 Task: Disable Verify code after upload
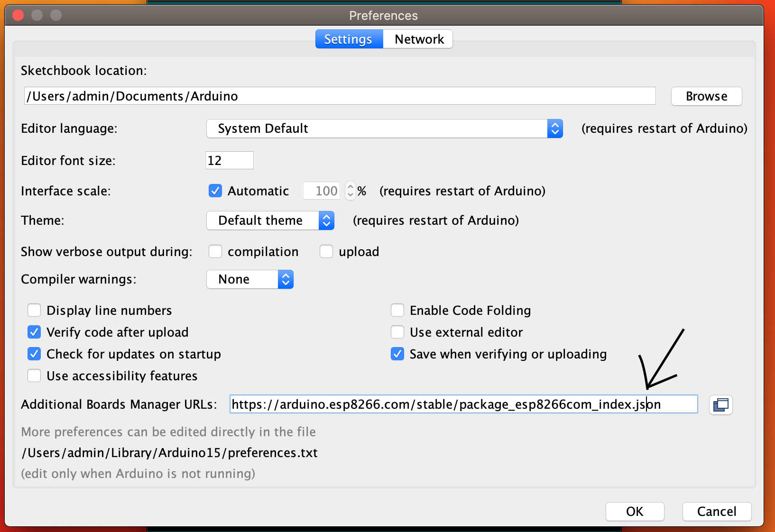coord(34,332)
